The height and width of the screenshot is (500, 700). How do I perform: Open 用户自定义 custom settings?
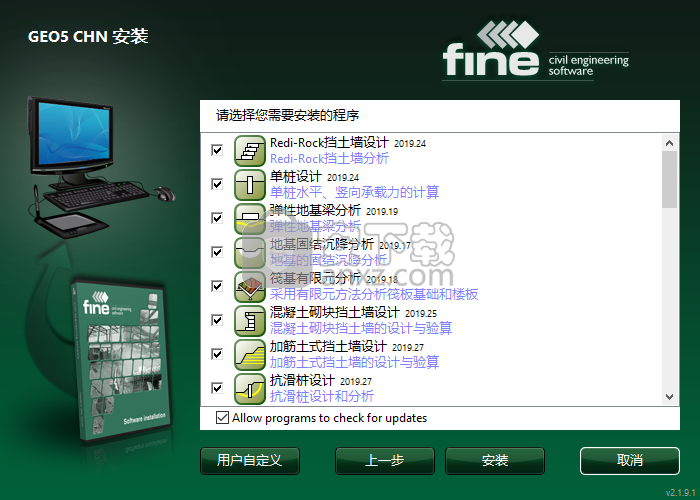click(x=250, y=460)
